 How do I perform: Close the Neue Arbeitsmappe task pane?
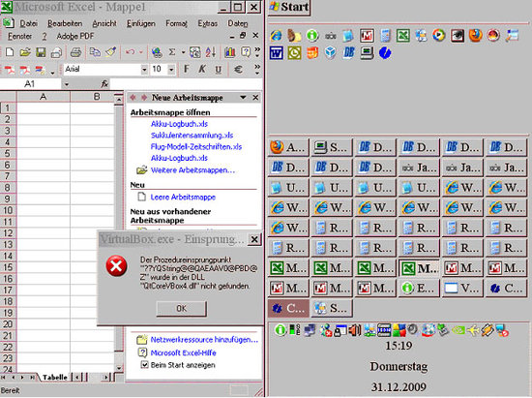pos(255,98)
